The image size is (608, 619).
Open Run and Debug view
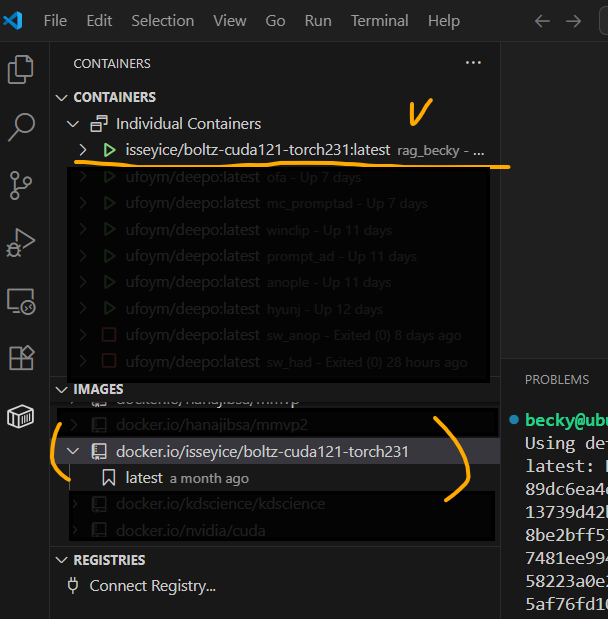(21, 243)
